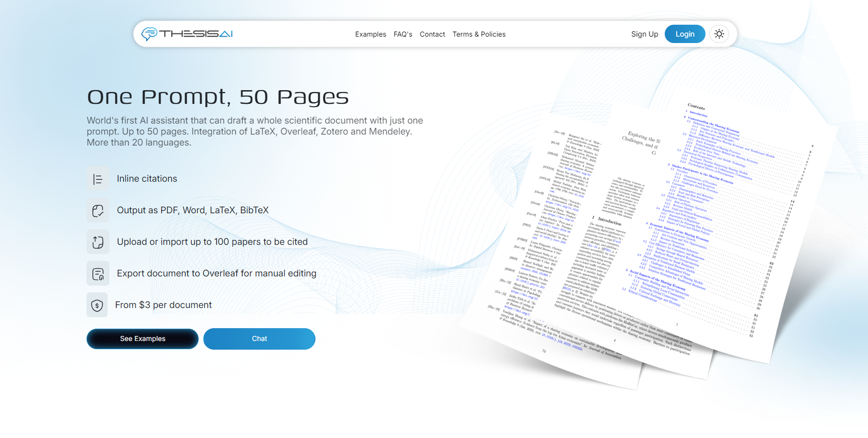The height and width of the screenshot is (438, 868).
Task: Click the Login button
Action: (685, 34)
